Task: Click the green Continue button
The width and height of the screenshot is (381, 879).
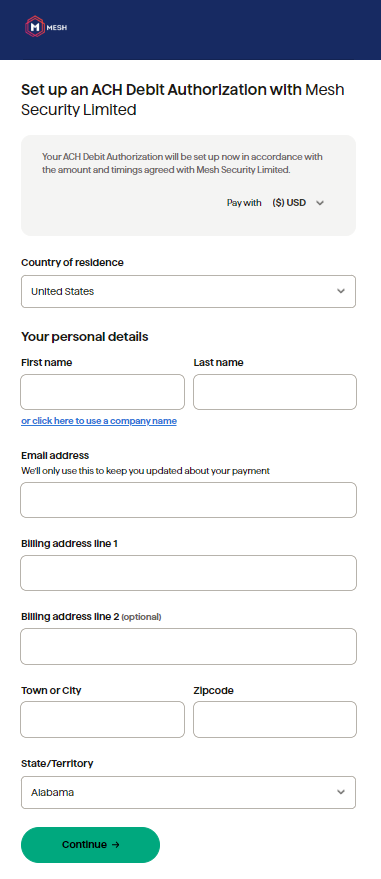Action: pos(90,845)
